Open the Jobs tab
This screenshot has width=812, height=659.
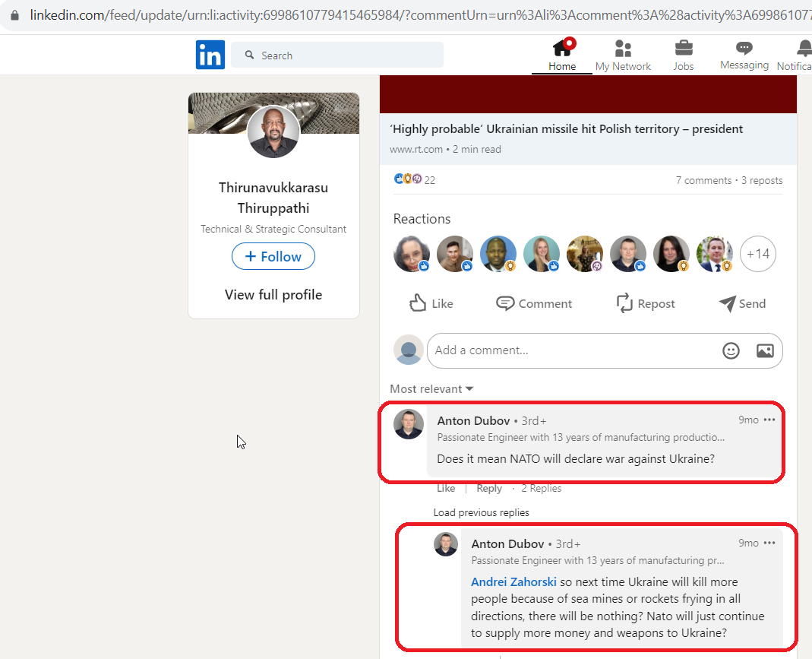pos(684,55)
